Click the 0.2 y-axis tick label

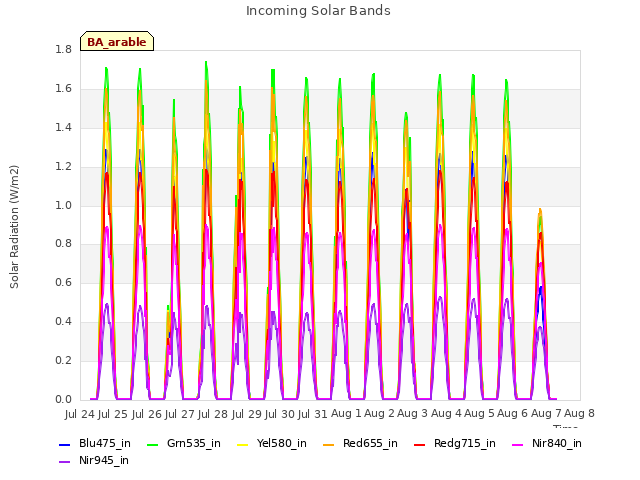pos(63,361)
